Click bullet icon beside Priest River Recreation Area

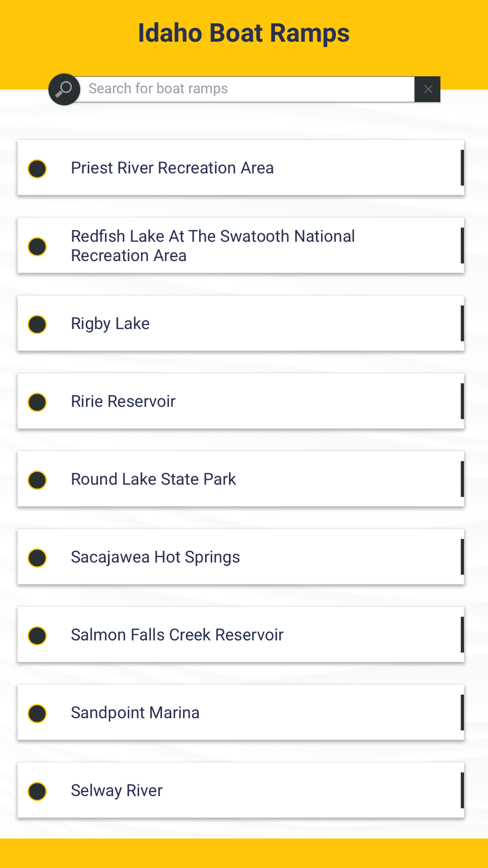[x=37, y=169]
